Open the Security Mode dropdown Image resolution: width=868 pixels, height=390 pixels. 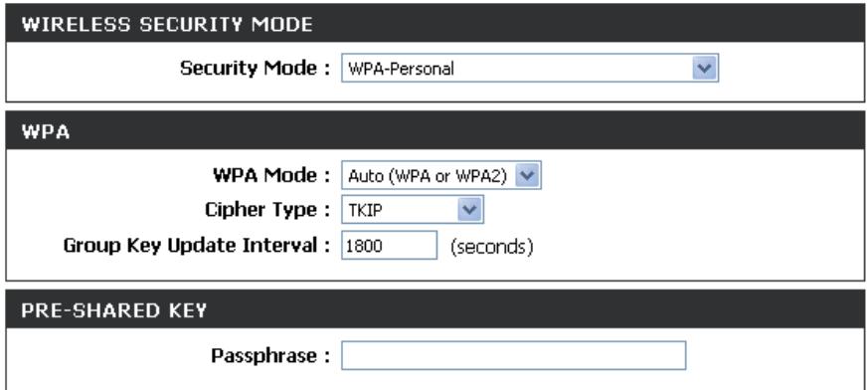click(x=530, y=68)
